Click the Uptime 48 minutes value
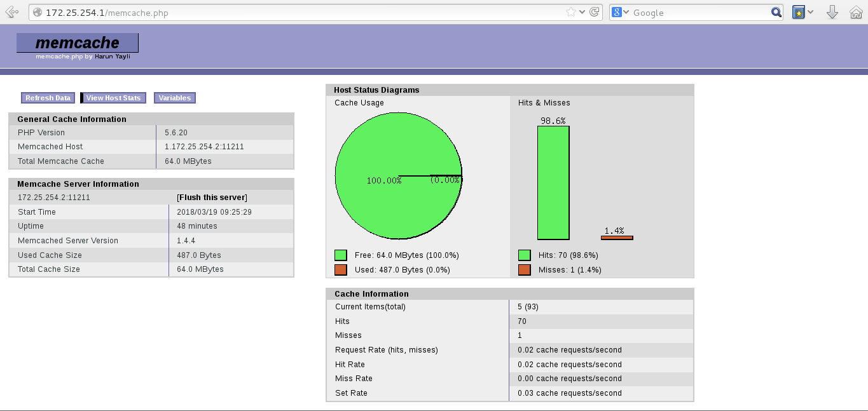Viewport: 868px width, 411px height. (x=197, y=226)
